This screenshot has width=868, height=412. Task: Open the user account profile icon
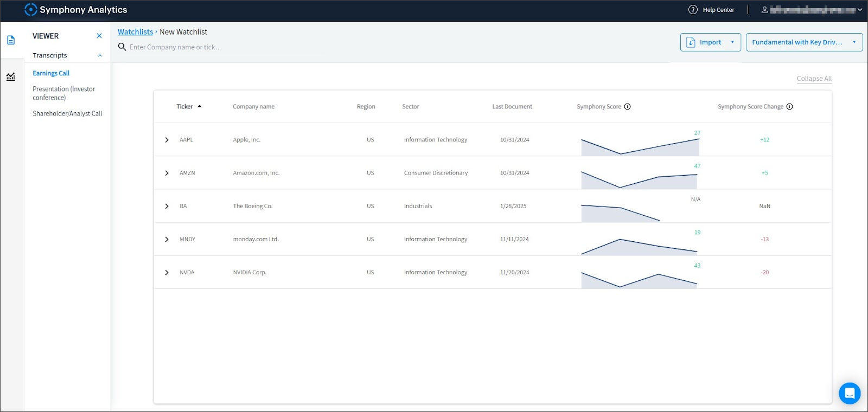764,10
